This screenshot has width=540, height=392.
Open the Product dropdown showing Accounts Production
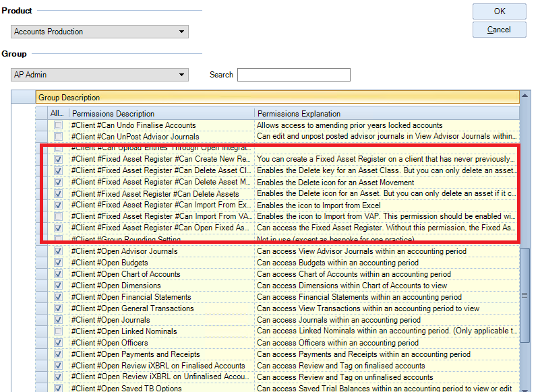[100, 32]
